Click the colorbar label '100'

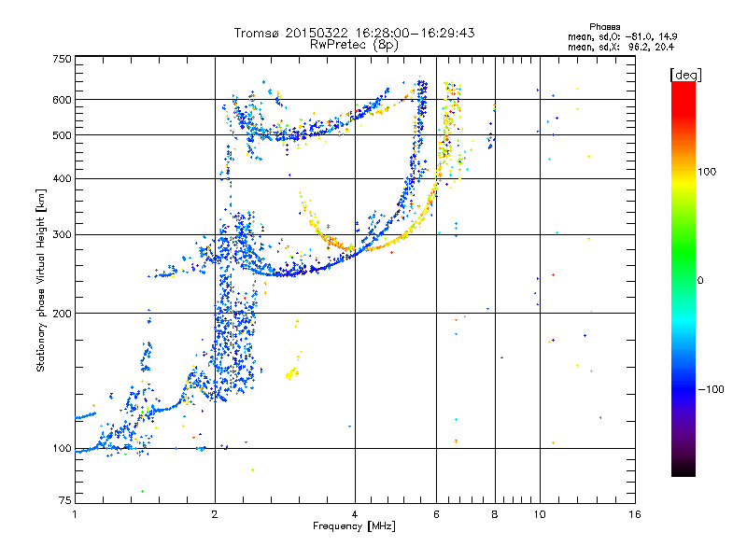(x=707, y=172)
